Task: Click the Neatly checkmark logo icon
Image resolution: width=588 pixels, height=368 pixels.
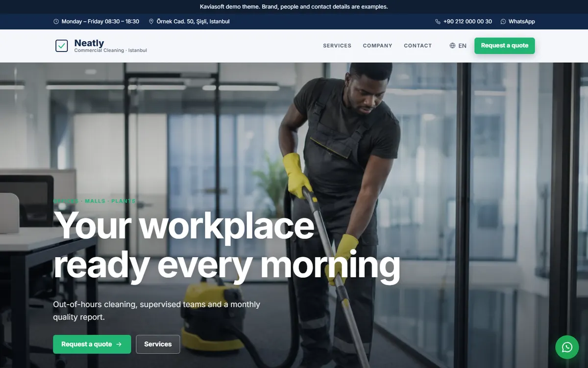Action: click(61, 46)
